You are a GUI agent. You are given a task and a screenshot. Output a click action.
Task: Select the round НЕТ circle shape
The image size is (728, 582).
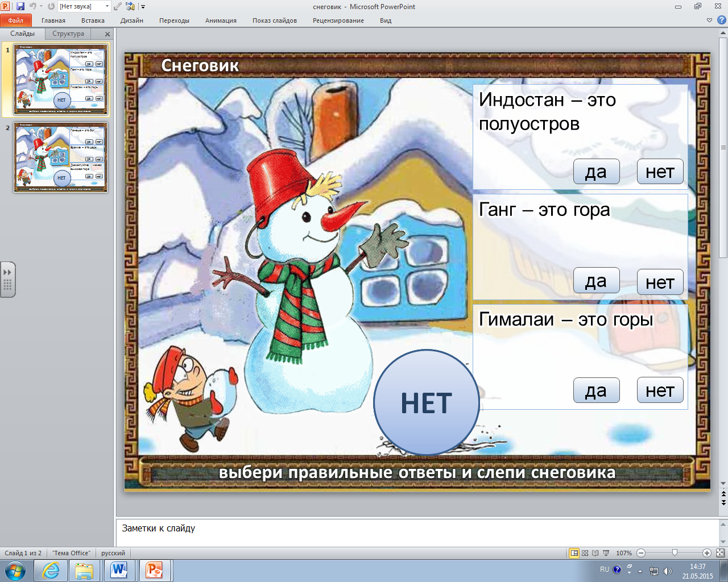point(427,402)
